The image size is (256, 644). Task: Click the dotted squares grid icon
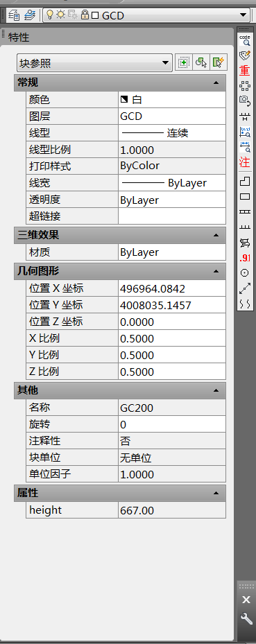(x=244, y=85)
